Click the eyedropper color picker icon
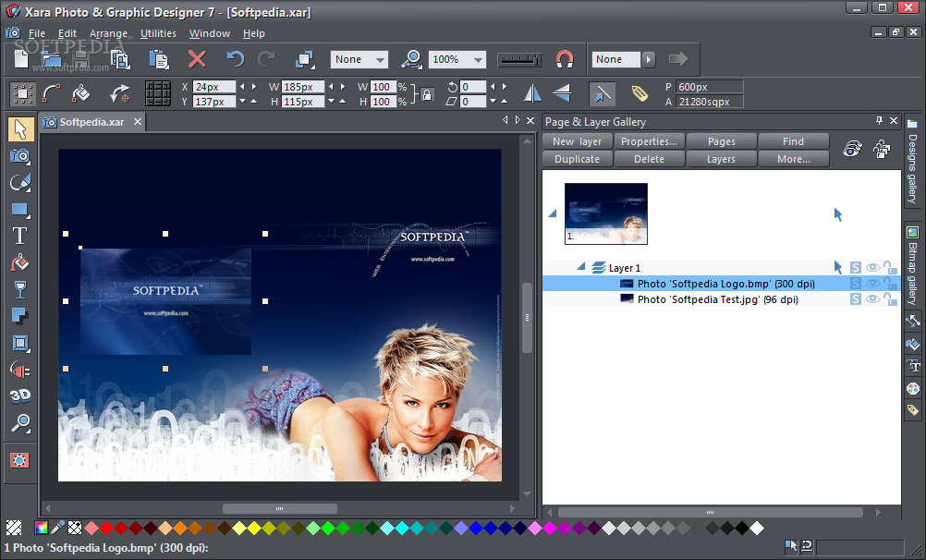 [x=58, y=527]
